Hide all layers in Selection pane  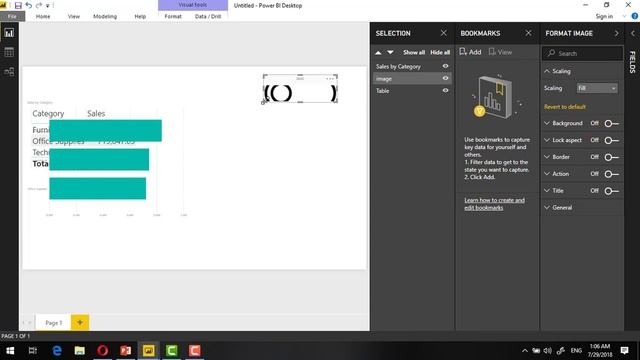440,52
